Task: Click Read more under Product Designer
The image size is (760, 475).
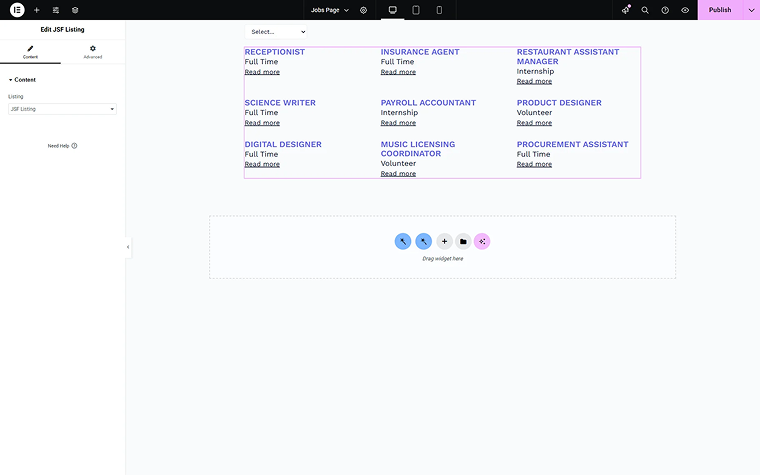Action: pyautogui.click(x=534, y=123)
